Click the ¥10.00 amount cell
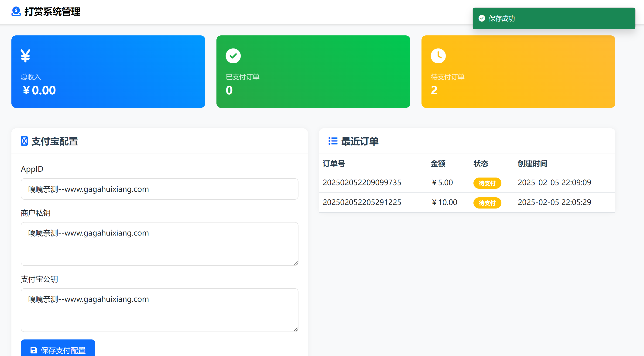 pos(444,202)
